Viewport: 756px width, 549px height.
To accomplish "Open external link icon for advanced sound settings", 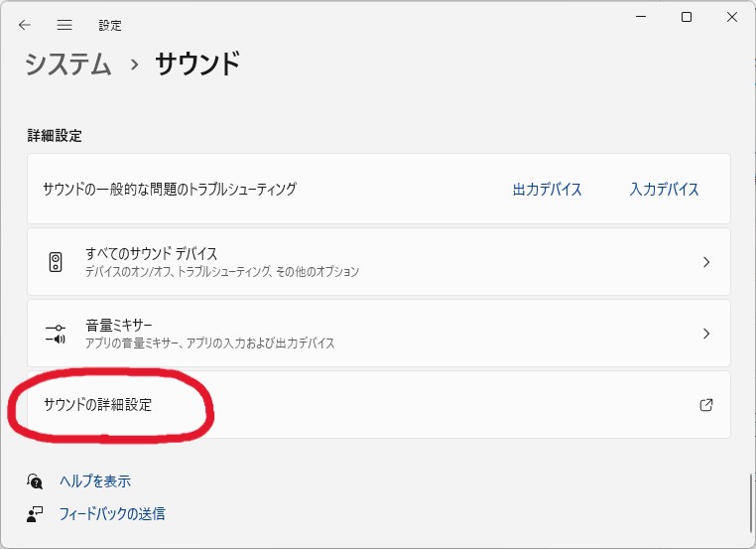I will (705, 405).
